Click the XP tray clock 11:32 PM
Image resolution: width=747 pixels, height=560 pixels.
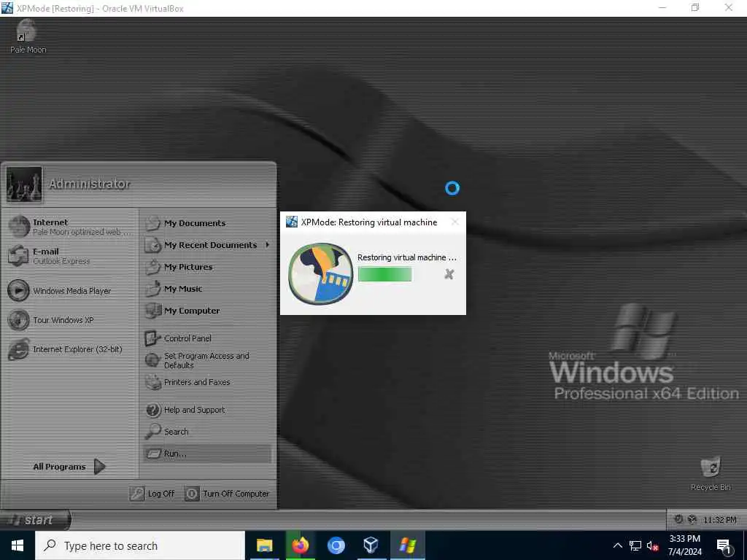point(720,520)
